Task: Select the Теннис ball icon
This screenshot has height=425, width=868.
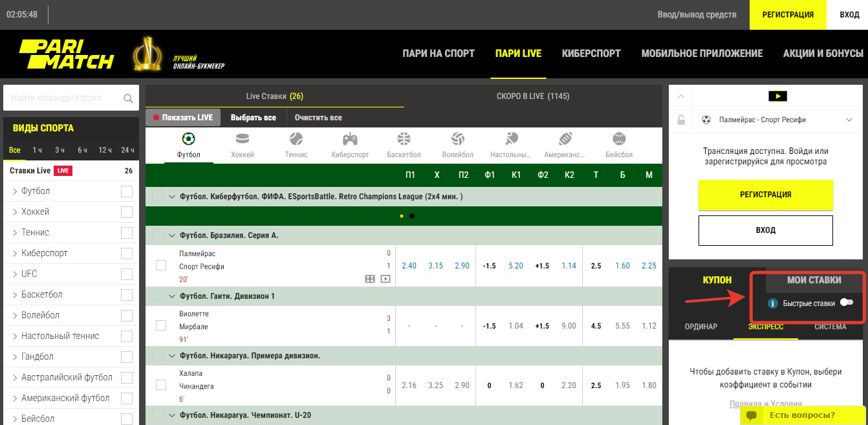Action: coord(296,138)
